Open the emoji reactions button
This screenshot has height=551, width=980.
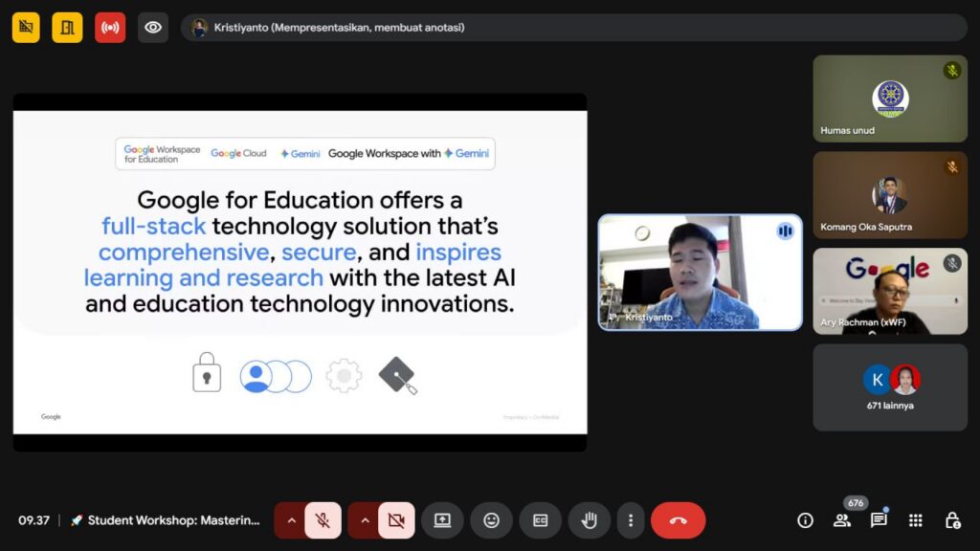491,520
